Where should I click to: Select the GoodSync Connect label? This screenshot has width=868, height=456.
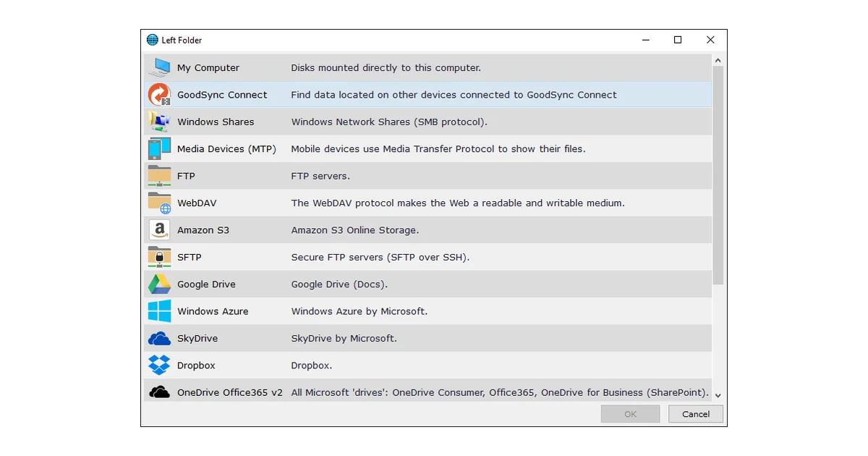(222, 95)
